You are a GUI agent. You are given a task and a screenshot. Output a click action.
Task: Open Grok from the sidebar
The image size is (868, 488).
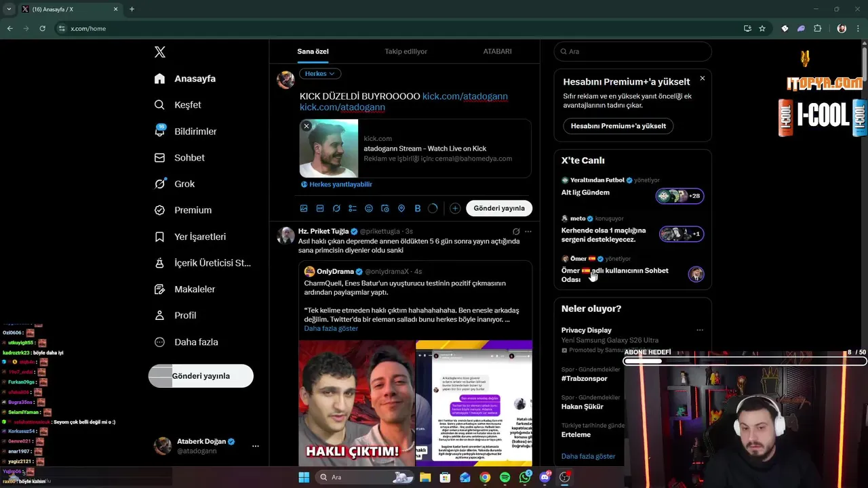[174, 184]
